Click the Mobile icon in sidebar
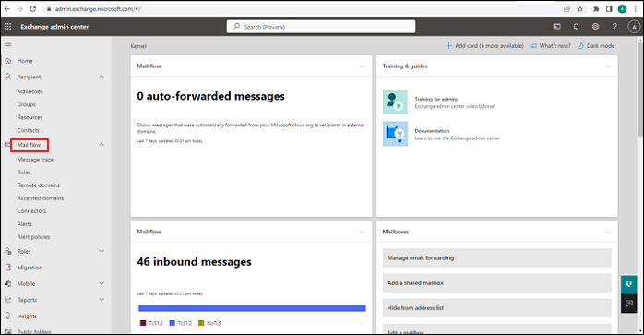Screen dimensions: 644x335 click(x=7, y=283)
